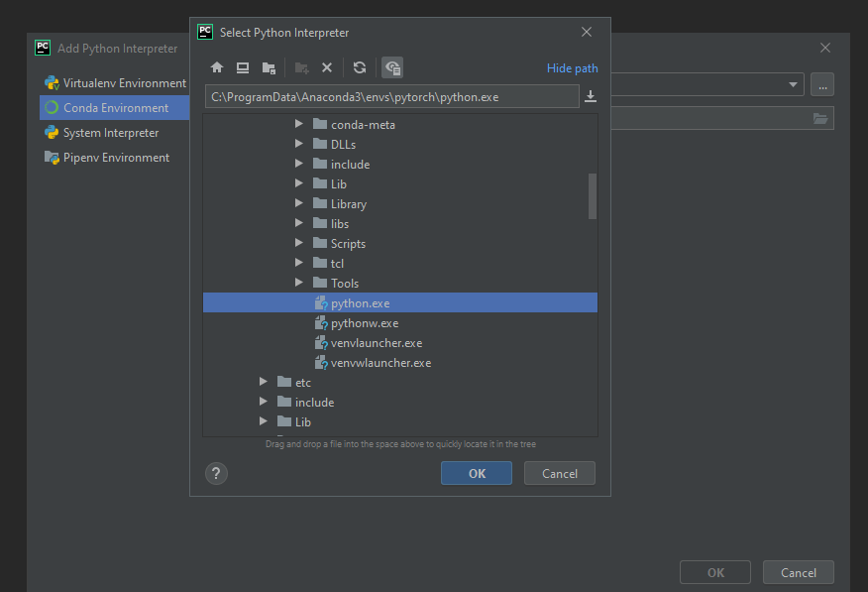Select the python.exe file

400,302
